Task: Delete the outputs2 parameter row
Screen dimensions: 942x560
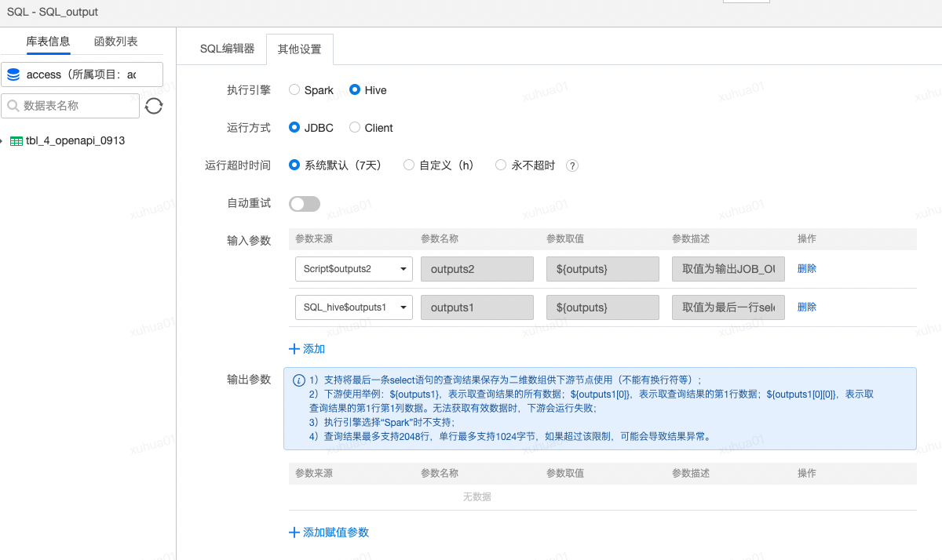Action: (807, 269)
